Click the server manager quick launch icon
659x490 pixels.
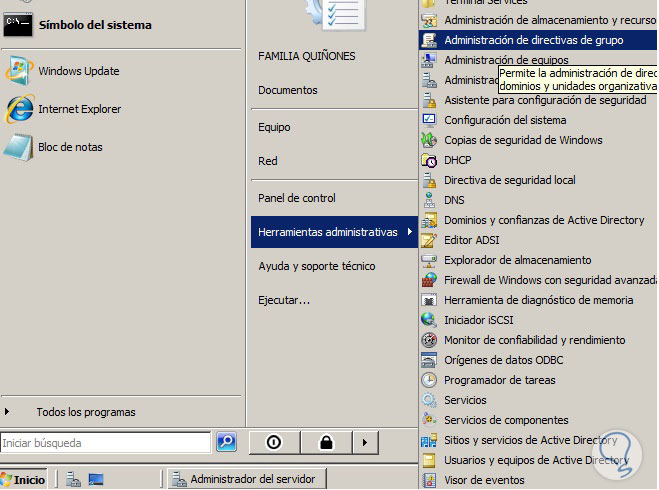pyautogui.click(x=73, y=479)
